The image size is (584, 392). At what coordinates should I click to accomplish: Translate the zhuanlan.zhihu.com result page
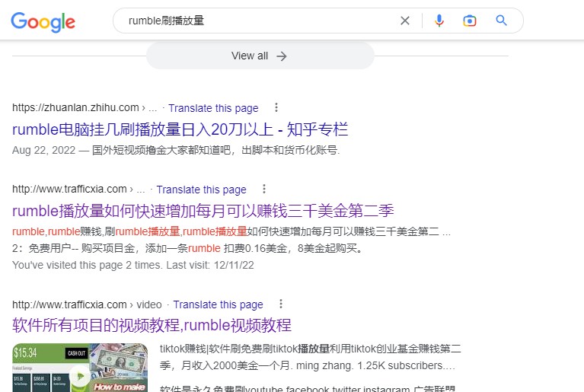(213, 108)
